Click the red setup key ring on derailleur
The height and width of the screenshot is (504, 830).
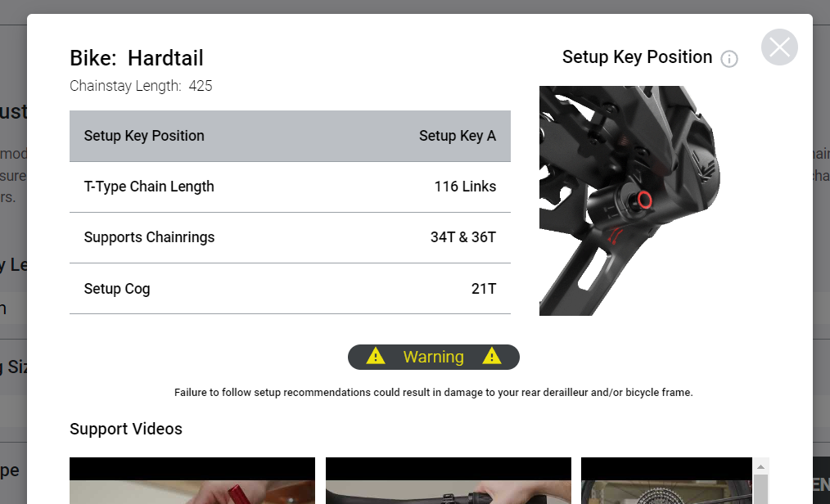[x=643, y=200]
